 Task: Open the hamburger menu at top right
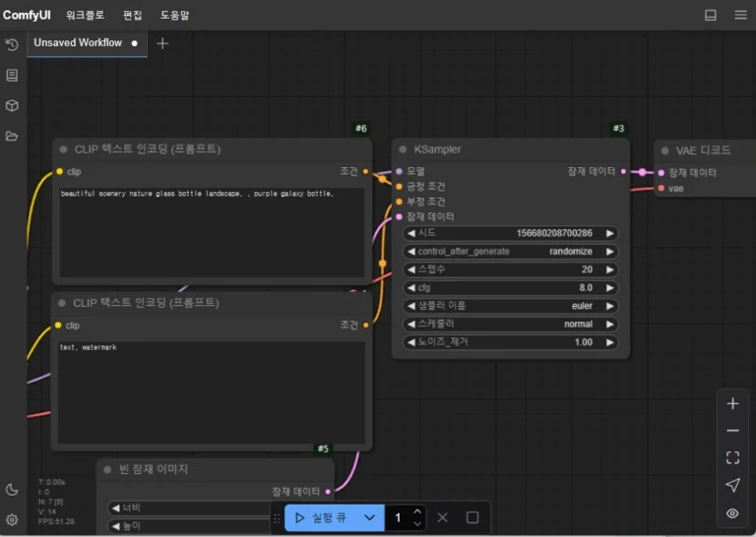tap(740, 15)
